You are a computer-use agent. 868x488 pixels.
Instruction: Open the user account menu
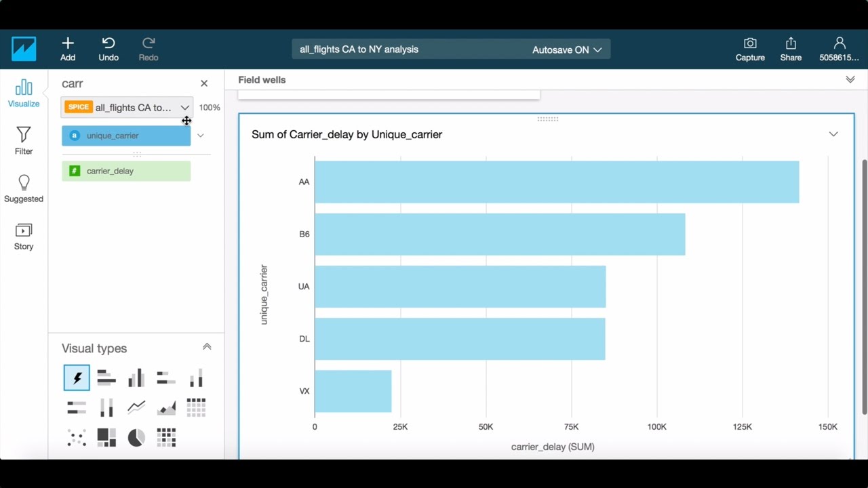(x=840, y=49)
